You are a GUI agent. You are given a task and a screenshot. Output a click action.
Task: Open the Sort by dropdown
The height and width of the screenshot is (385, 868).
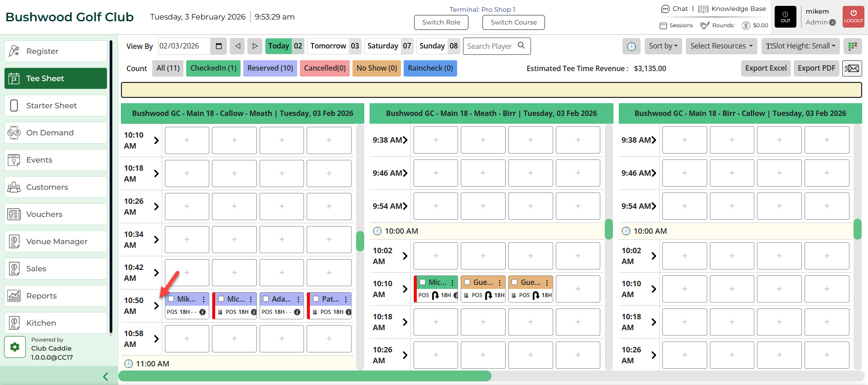pos(663,46)
